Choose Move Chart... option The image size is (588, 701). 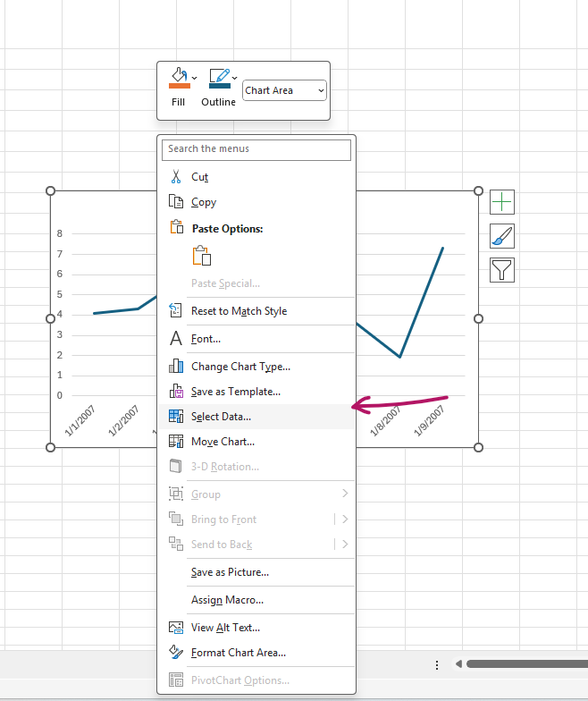tap(256, 442)
